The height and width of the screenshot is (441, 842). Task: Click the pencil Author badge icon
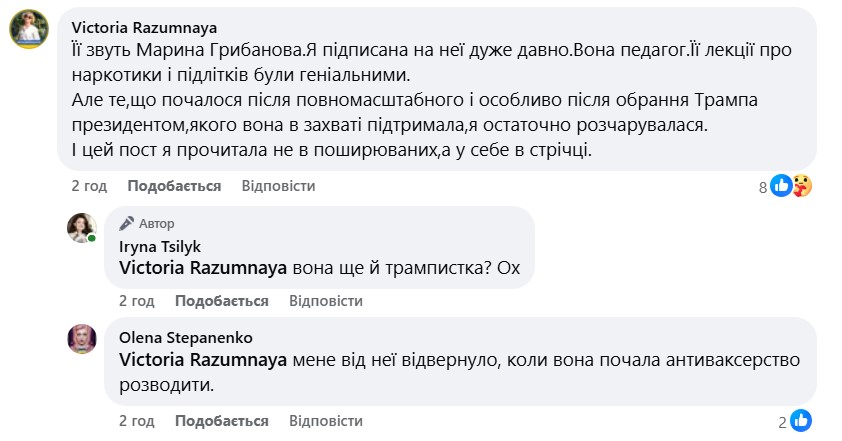click(x=127, y=223)
